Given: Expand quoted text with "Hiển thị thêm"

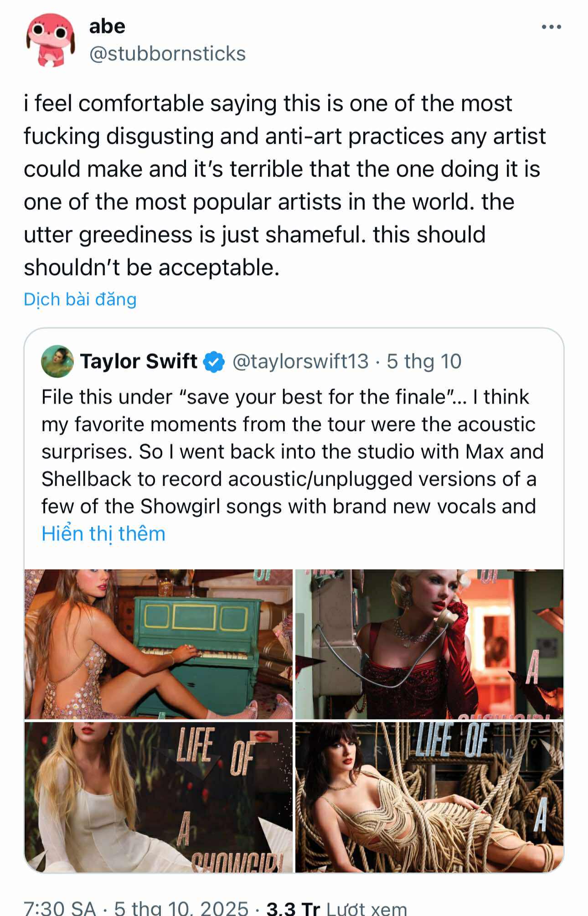Looking at the screenshot, I should (103, 534).
